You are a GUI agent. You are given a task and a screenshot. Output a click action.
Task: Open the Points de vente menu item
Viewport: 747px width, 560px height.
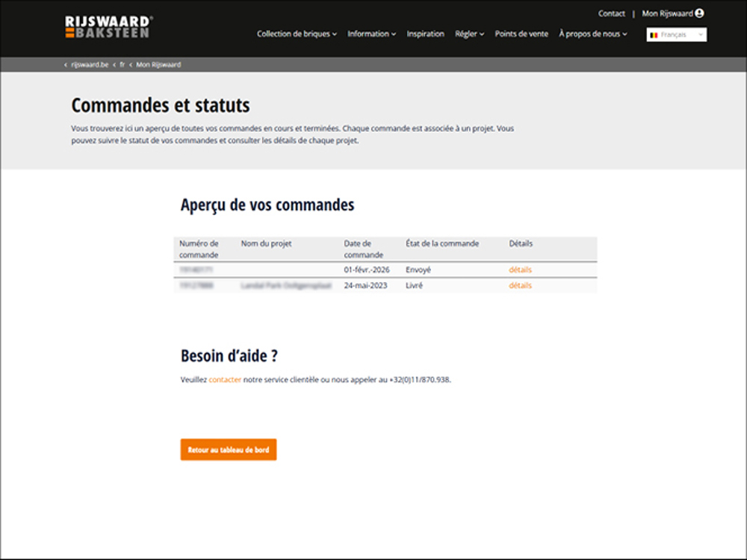click(x=521, y=34)
